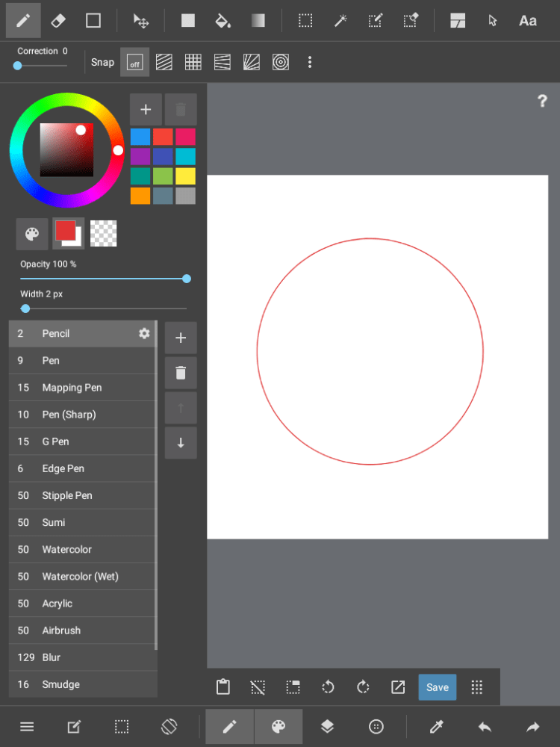The width and height of the screenshot is (560, 747).
Task: Turn snap off with the off button
Action: (x=134, y=63)
